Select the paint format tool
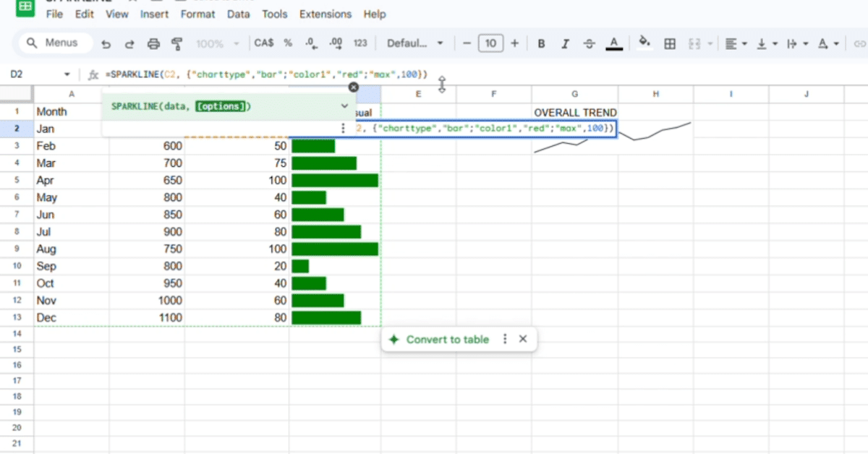The width and height of the screenshot is (868, 454). coord(176,43)
